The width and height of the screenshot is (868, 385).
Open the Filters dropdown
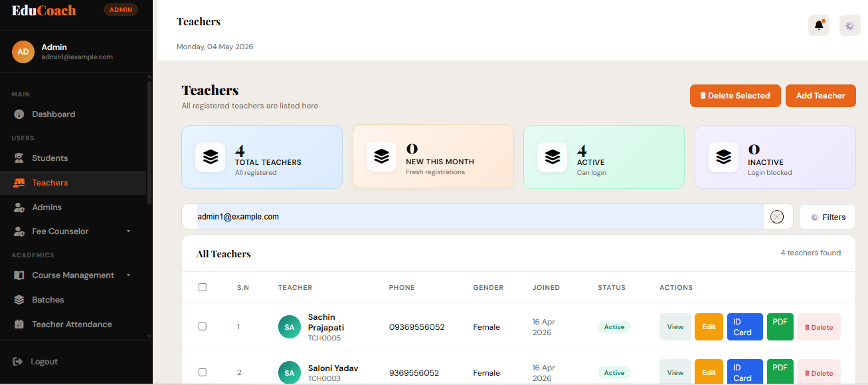coord(827,217)
